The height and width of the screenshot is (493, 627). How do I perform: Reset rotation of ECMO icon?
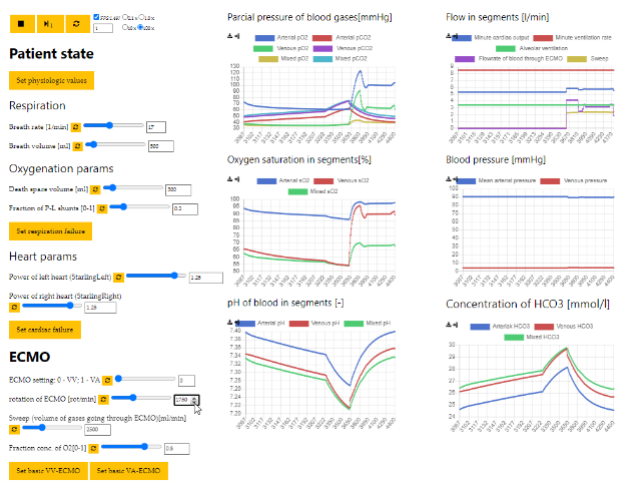point(103,399)
